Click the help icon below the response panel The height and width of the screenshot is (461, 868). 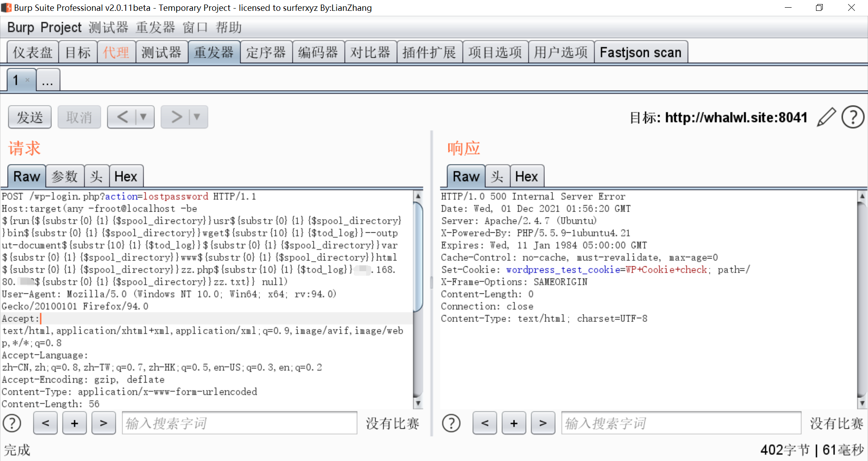coord(451,423)
